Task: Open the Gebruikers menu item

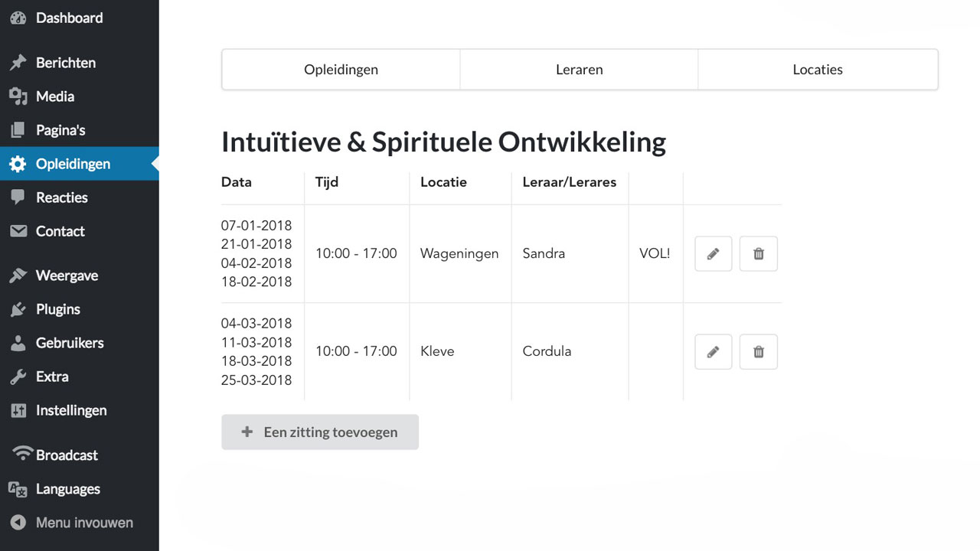Action: (x=69, y=343)
